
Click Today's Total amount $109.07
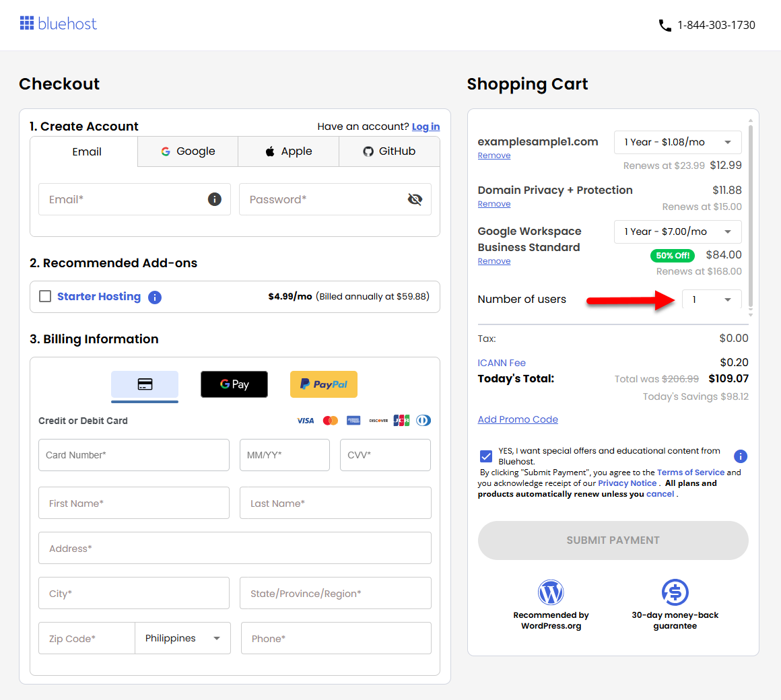click(728, 378)
